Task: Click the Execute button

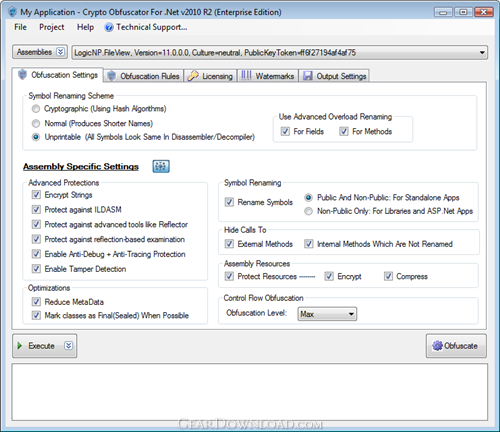Action: click(45, 346)
